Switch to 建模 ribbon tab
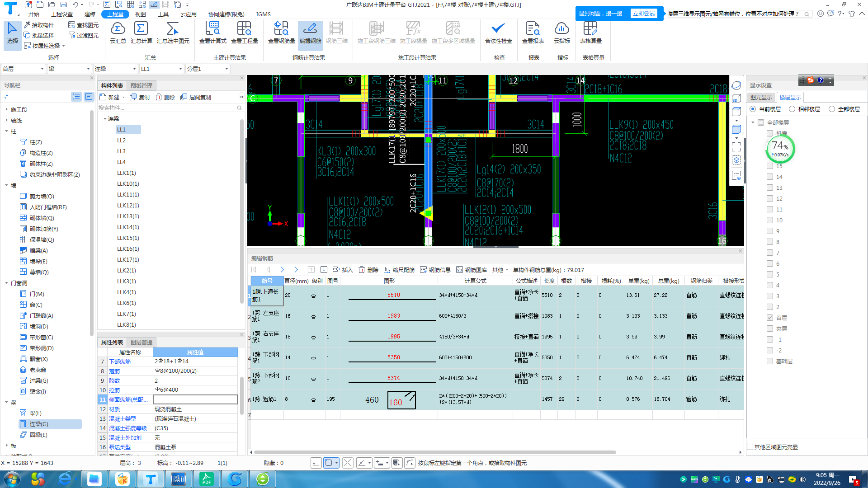Image resolution: width=868 pixels, height=488 pixels. pos(90,14)
